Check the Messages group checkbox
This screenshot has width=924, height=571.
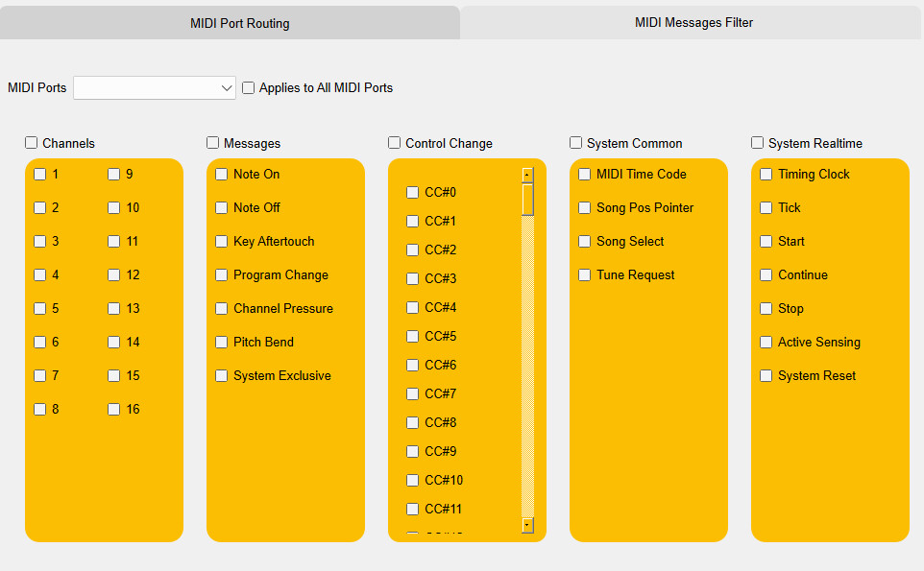coord(213,143)
